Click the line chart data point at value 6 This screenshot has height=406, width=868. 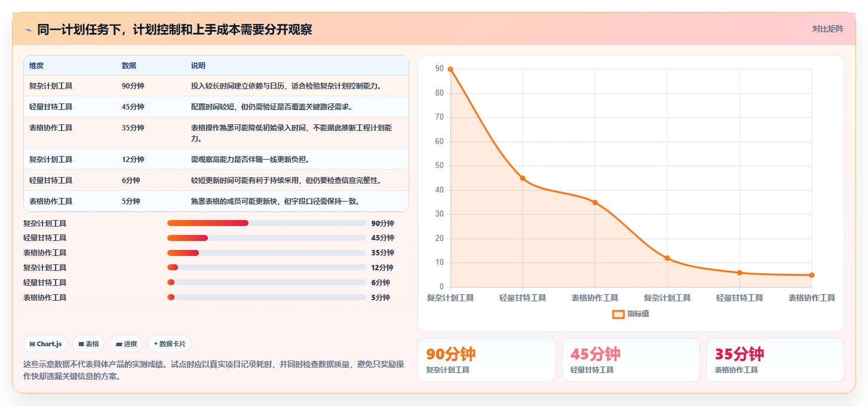pos(740,273)
